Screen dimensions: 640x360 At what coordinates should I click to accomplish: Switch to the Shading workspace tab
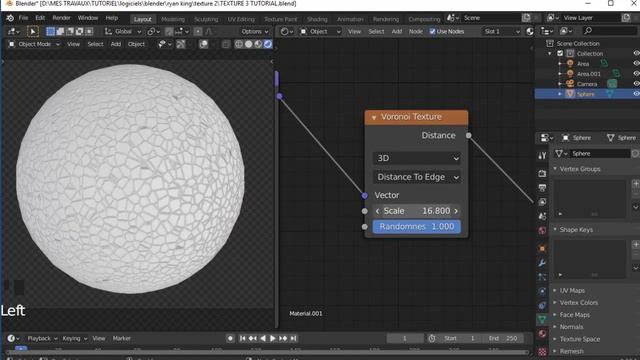coord(317,19)
